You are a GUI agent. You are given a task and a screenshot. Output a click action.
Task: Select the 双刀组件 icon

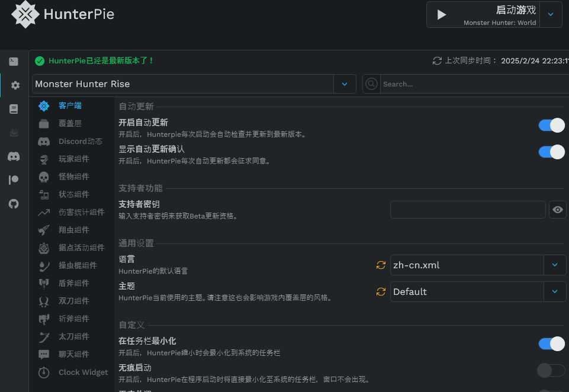(x=44, y=301)
